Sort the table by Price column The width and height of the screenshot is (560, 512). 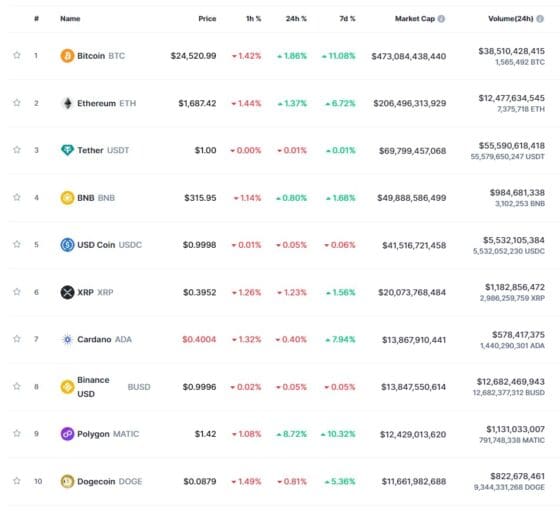207,19
